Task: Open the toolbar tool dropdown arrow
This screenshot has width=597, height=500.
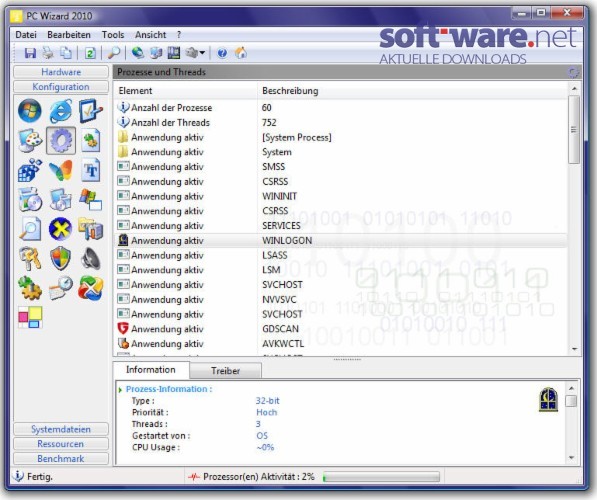Action: pyautogui.click(x=202, y=53)
